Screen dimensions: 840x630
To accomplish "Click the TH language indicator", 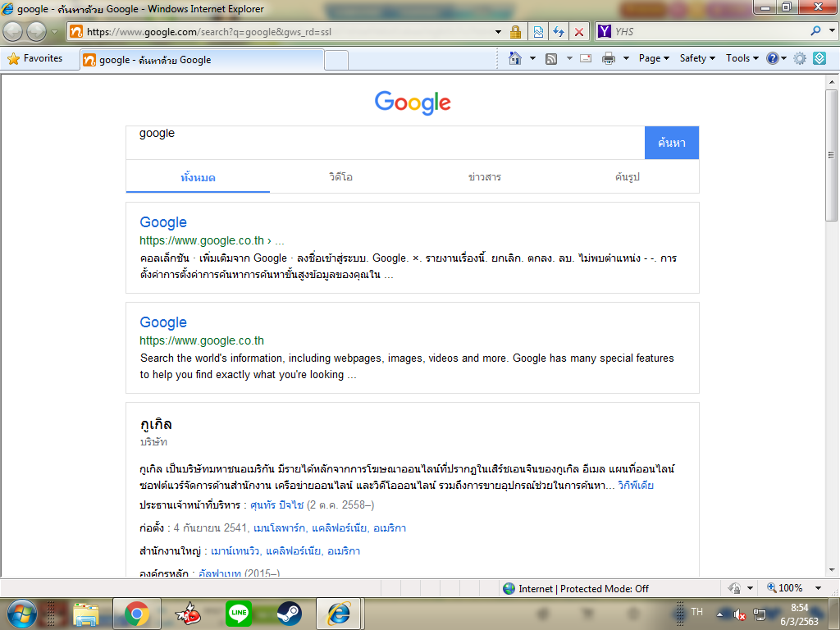I will coord(696,612).
